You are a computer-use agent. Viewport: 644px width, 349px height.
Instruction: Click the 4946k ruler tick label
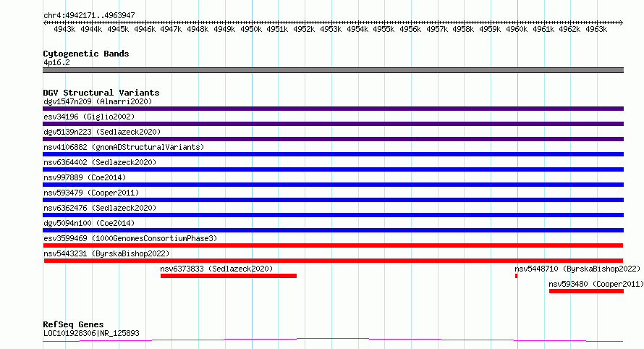click(x=145, y=29)
